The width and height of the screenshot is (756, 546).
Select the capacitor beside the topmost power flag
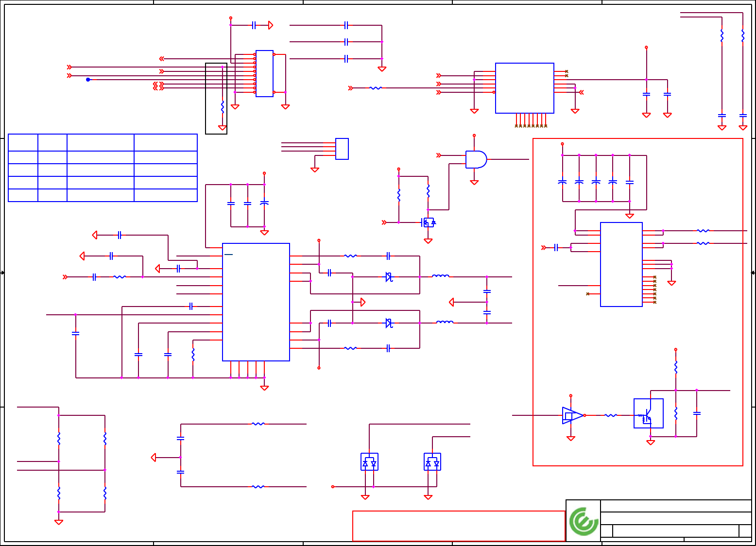[x=254, y=25]
